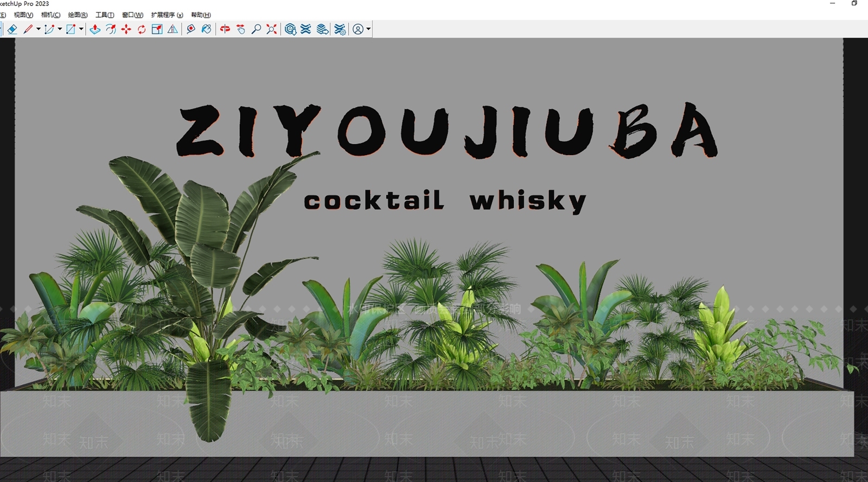
Task: Open the Extension Warehouse
Action: (306, 29)
